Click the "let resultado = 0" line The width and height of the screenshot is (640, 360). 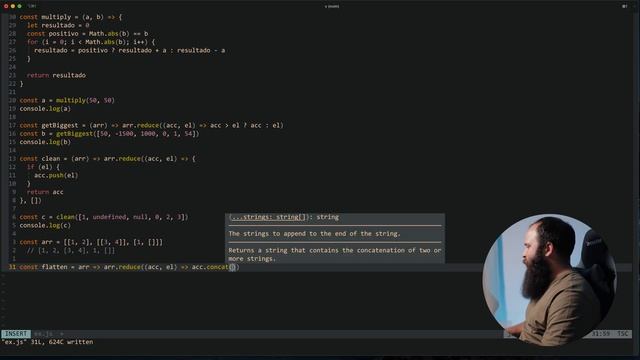click(58, 25)
